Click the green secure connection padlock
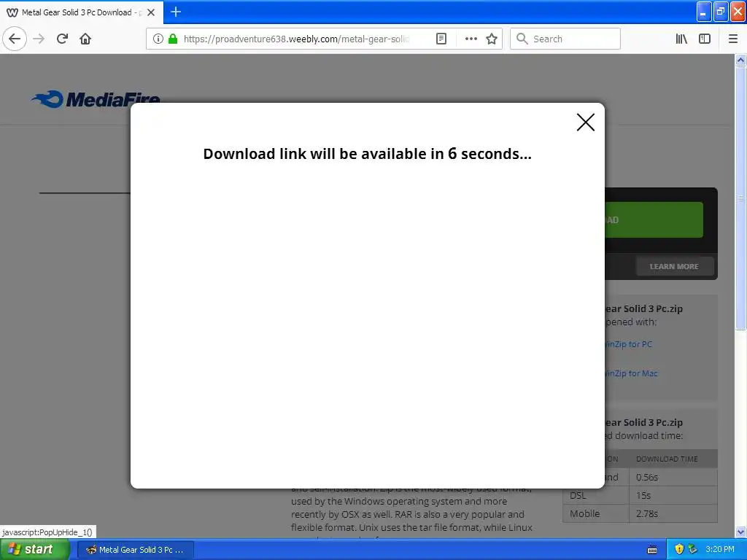Viewport: 747px width, 560px height. [173, 39]
